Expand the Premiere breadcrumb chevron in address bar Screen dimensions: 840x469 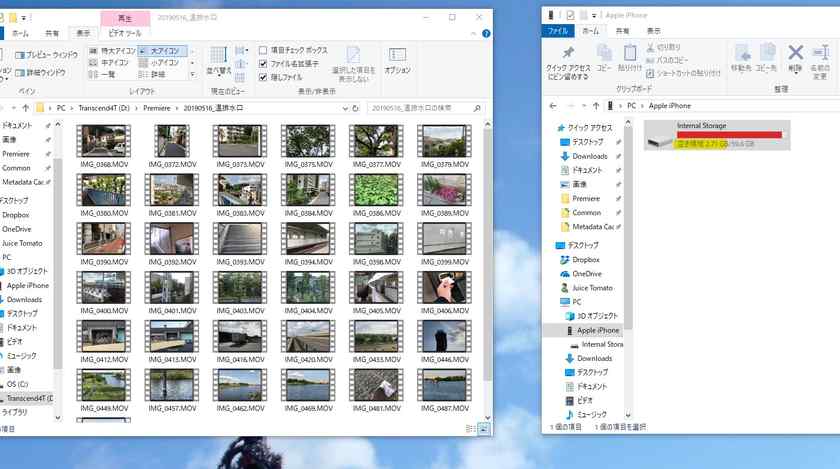[x=177, y=108]
